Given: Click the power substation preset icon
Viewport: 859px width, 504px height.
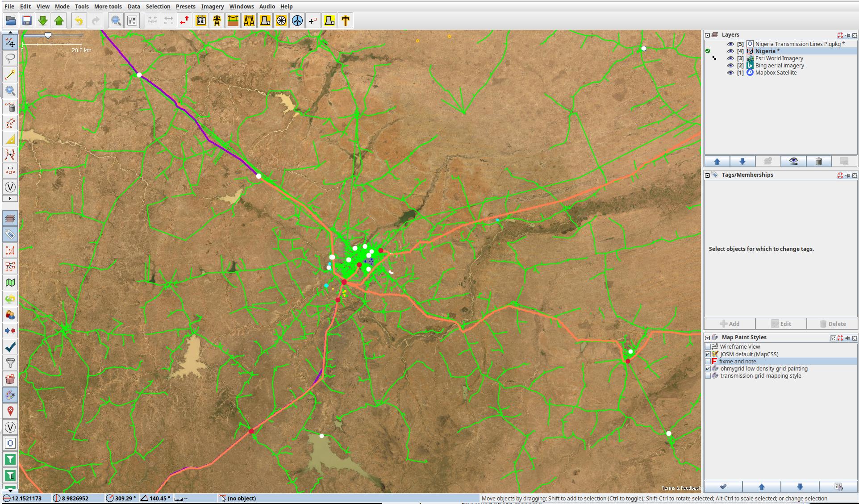Looking at the screenshot, I should (201, 21).
